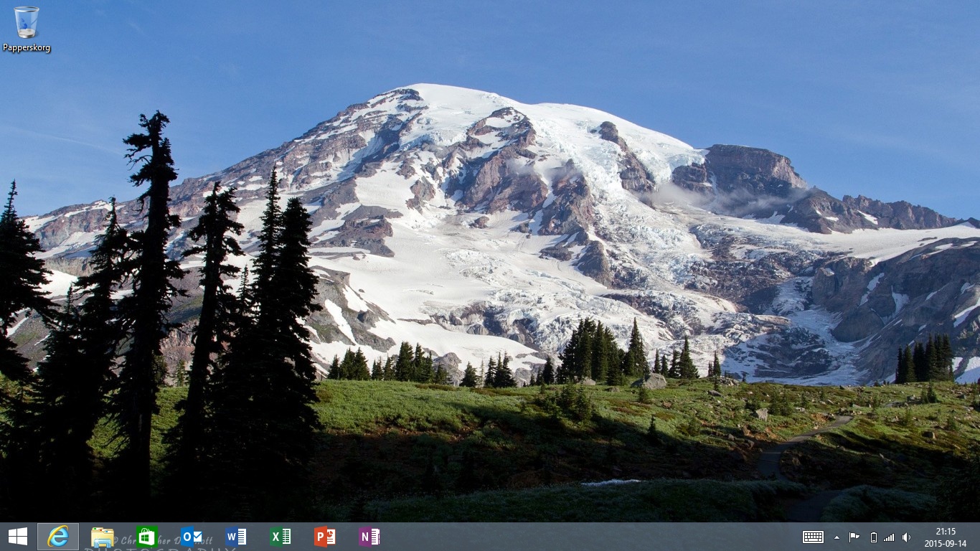Show the touch keyboard
The width and height of the screenshot is (980, 551).
tap(813, 537)
